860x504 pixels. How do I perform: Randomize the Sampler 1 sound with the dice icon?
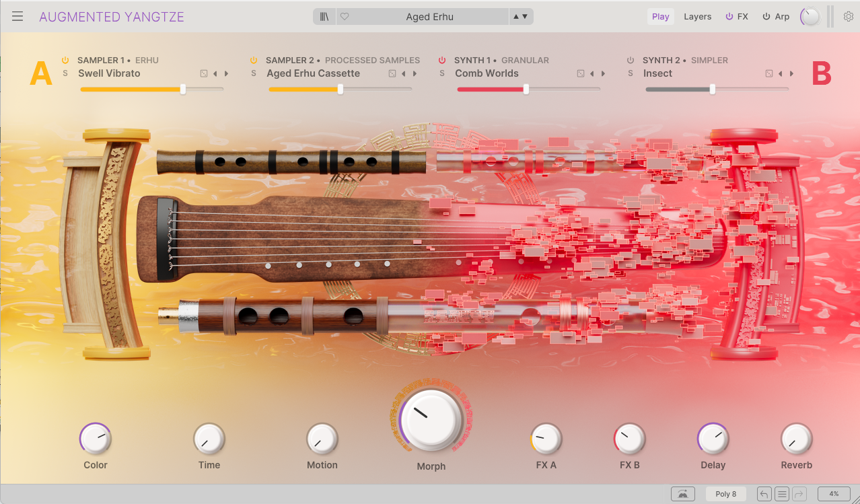[204, 73]
